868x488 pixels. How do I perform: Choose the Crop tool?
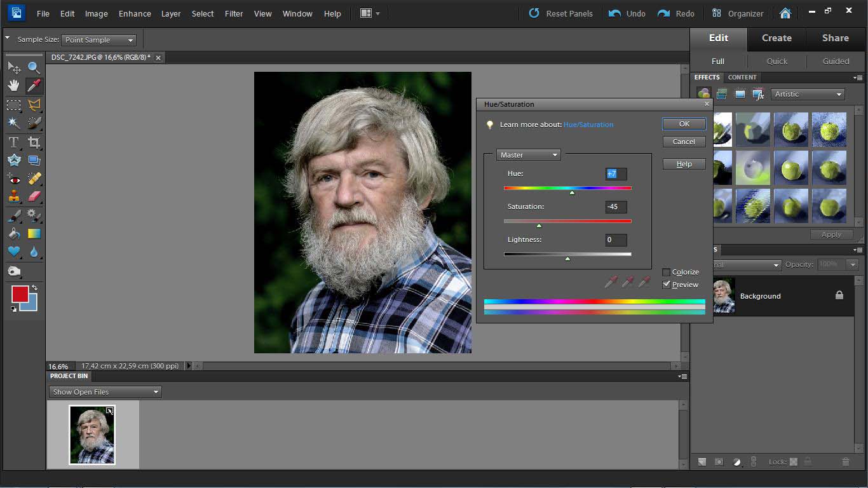click(x=34, y=142)
